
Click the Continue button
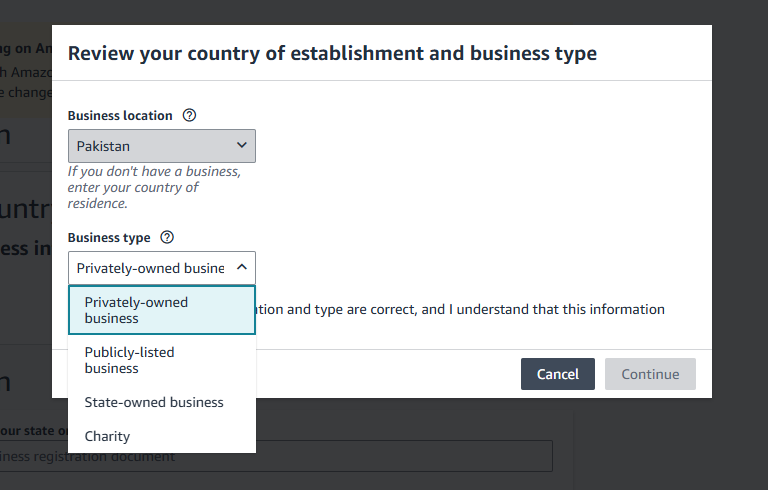tap(650, 374)
